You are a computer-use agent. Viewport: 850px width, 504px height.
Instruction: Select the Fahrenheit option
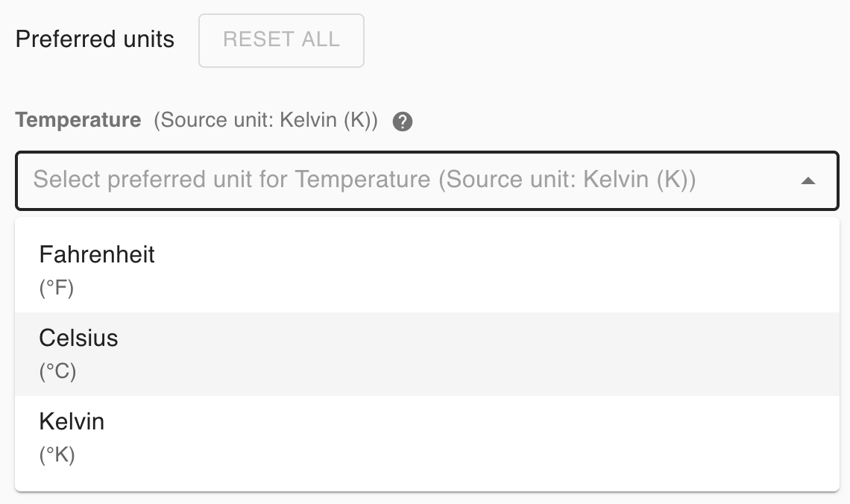[97, 255]
